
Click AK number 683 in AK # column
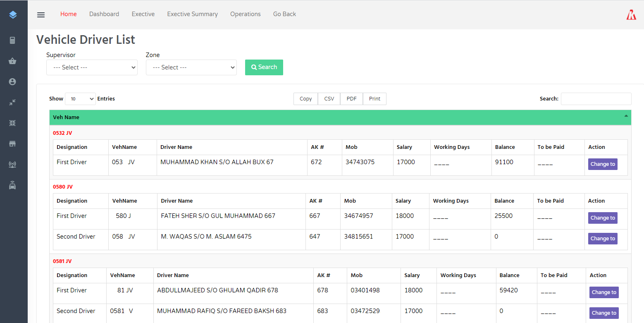(323, 311)
